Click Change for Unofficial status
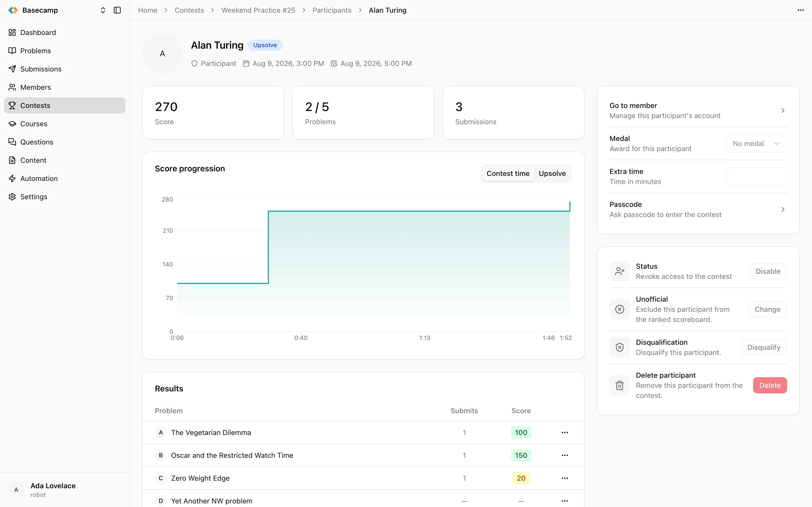Viewport: 812px width, 507px height. tap(767, 309)
